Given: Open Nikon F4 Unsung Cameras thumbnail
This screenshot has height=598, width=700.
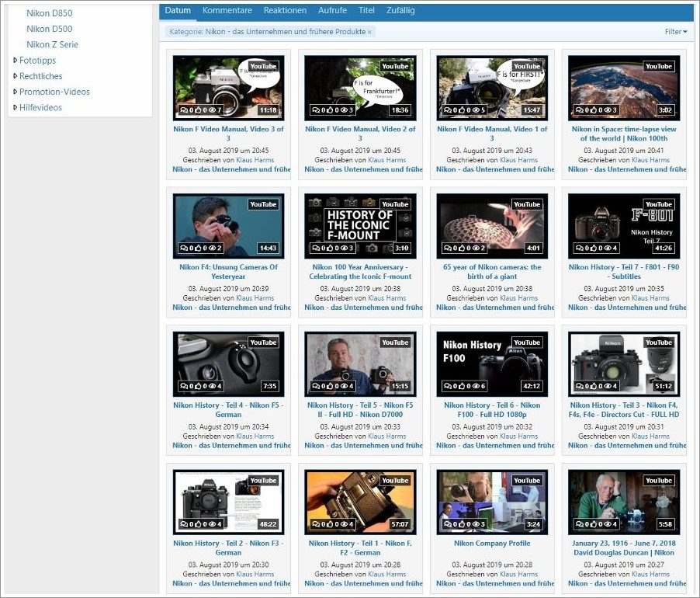Looking at the screenshot, I should click(x=228, y=226).
